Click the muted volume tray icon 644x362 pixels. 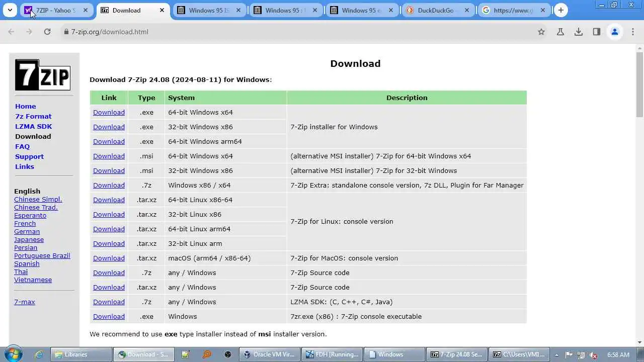(594, 354)
